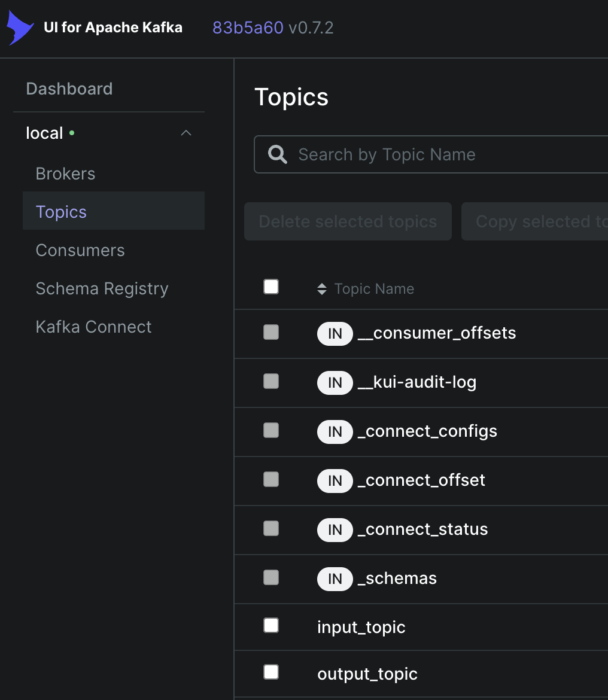Click the IN badge beside _connect_status
Image resolution: width=608 pixels, height=700 pixels.
[x=335, y=530]
